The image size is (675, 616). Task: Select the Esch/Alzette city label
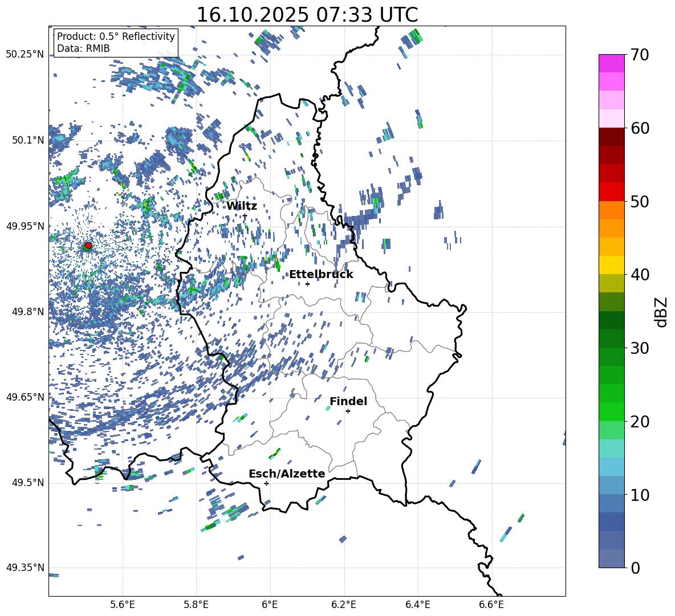click(x=287, y=474)
